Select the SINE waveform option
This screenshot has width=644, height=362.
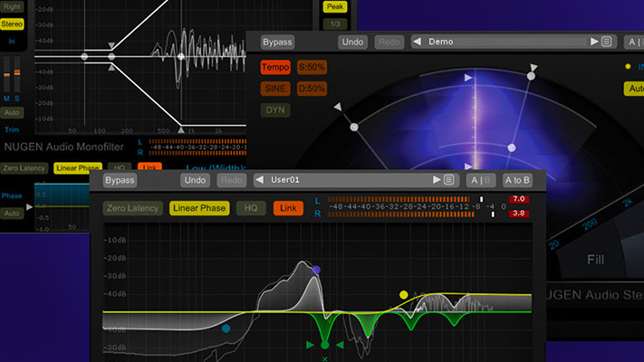[274, 89]
